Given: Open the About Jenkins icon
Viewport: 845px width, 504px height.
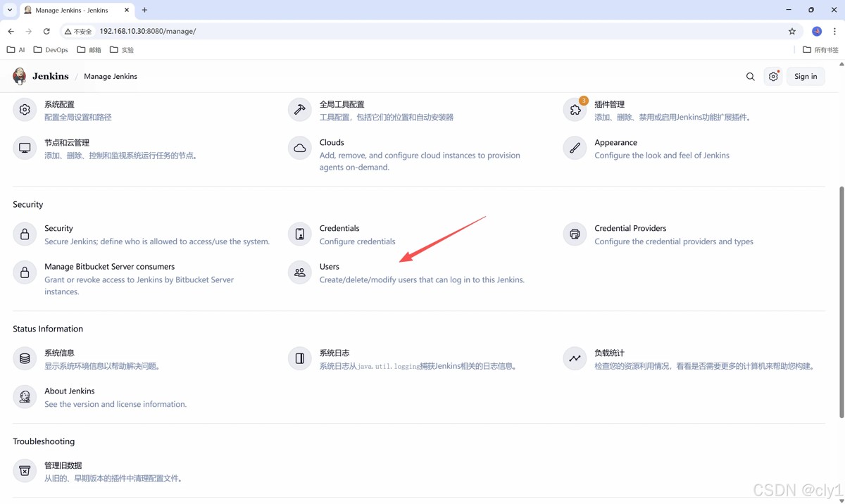Looking at the screenshot, I should [25, 397].
